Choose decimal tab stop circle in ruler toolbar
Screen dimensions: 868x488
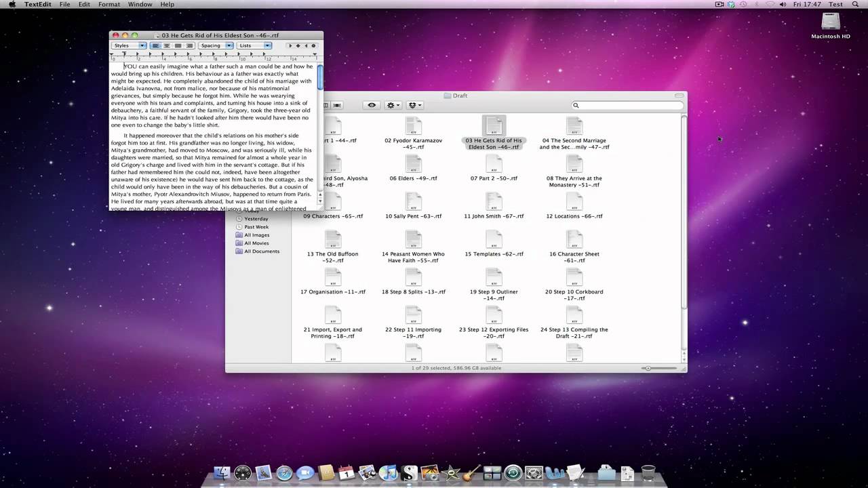pos(313,45)
